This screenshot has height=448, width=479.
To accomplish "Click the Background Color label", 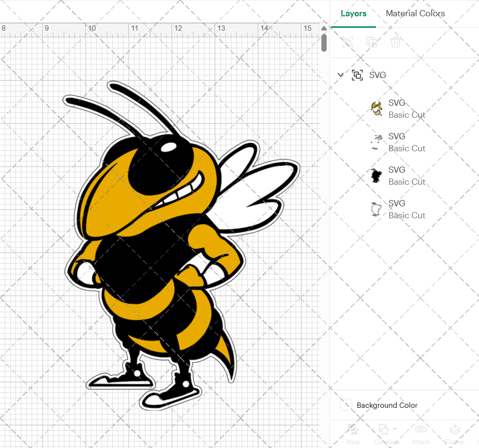I will (387, 405).
